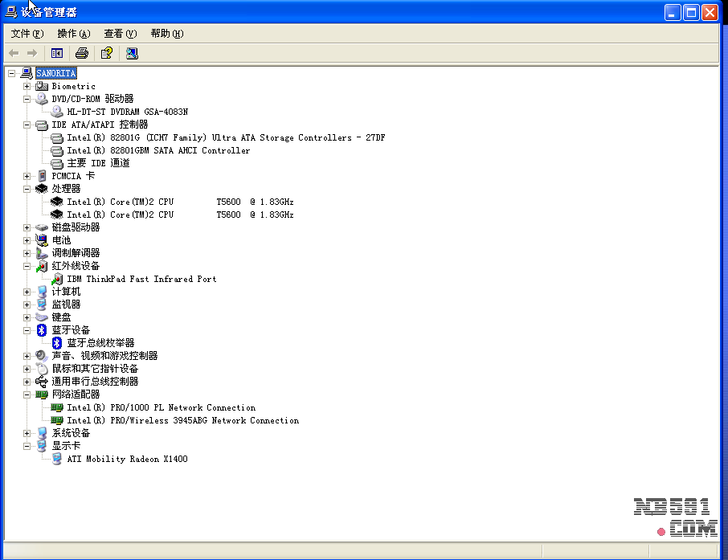The height and width of the screenshot is (560, 728).
Task: Click the disc icon of HL-DT-ST DVDRAM GSA-4083N
Action: tap(57, 112)
